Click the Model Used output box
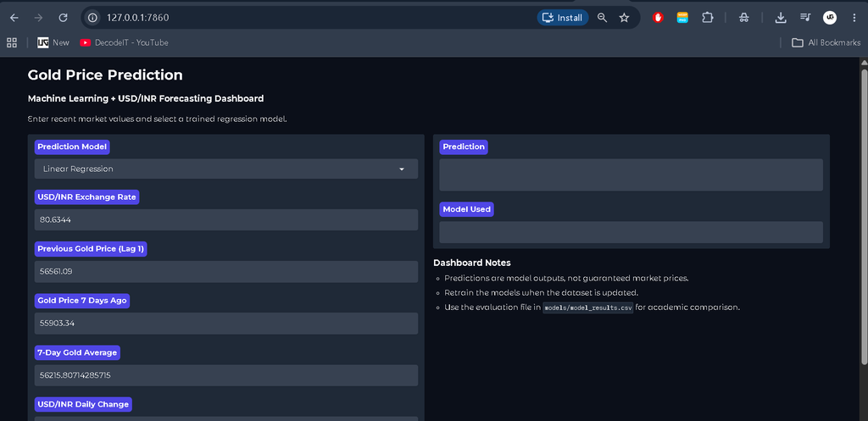 [631, 232]
